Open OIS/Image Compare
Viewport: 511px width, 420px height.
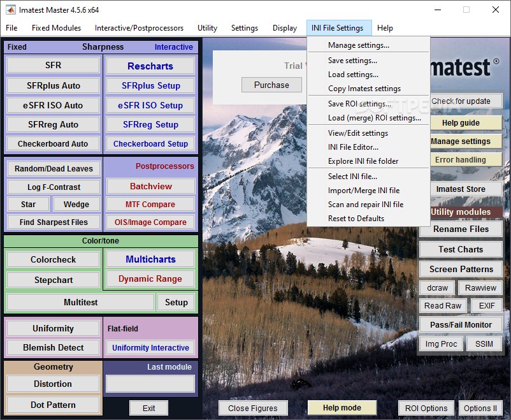[150, 222]
